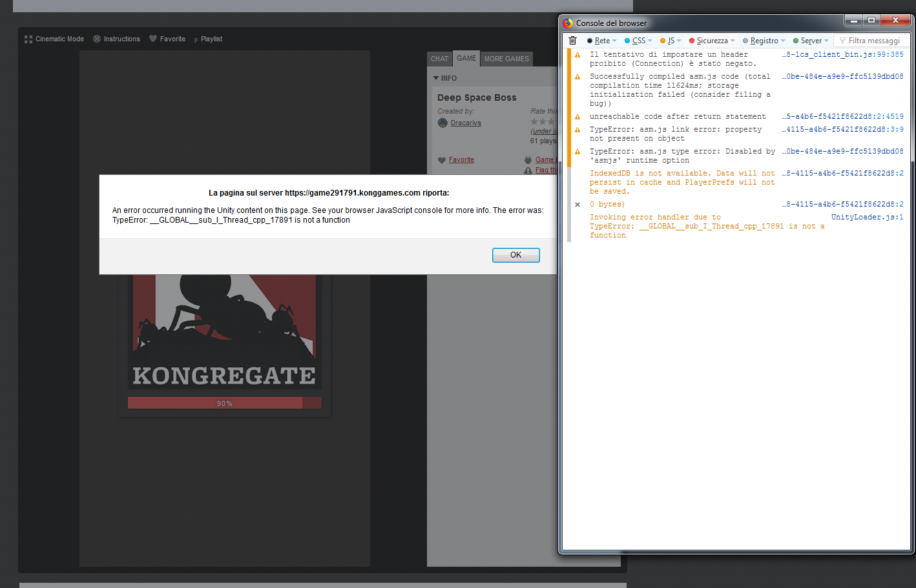Image resolution: width=916 pixels, height=588 pixels.
Task: Click the Favorite heart in top bar
Action: [x=153, y=39]
